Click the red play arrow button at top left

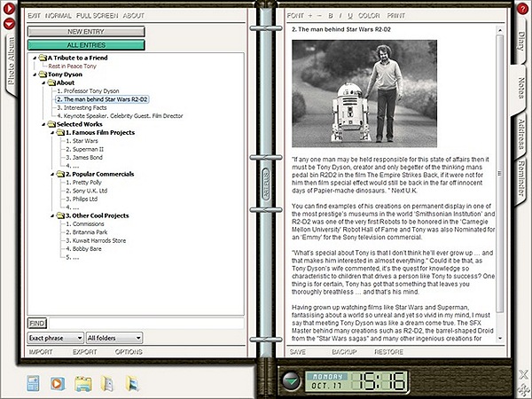click(x=9, y=9)
